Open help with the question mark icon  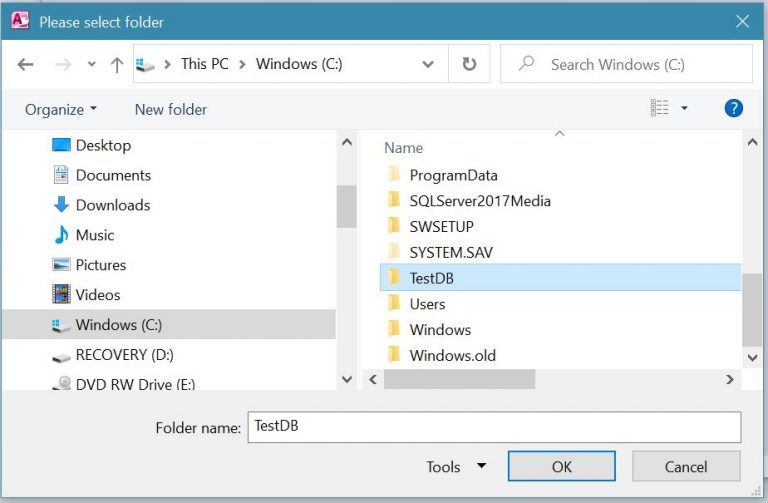[733, 108]
